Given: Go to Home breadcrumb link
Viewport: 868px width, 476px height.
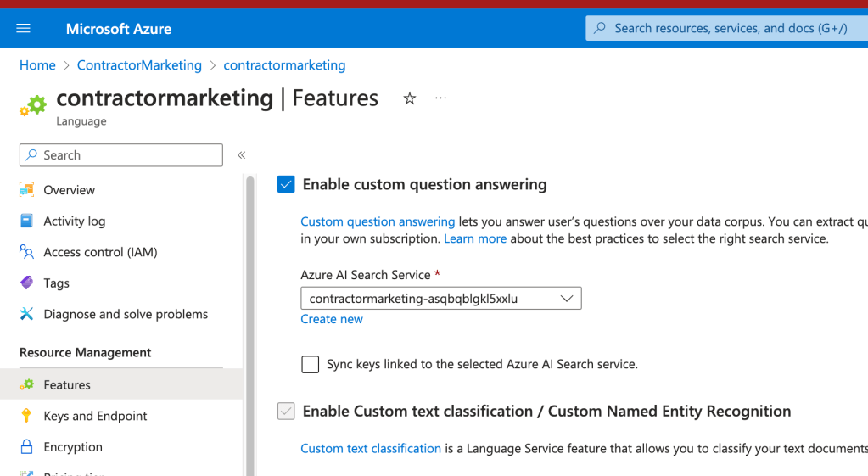Looking at the screenshot, I should click(37, 65).
